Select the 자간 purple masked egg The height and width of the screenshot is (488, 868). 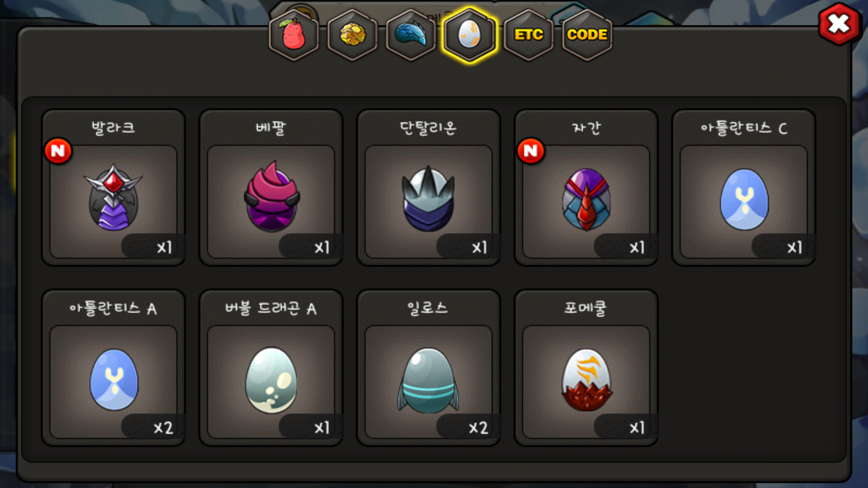pos(586,200)
